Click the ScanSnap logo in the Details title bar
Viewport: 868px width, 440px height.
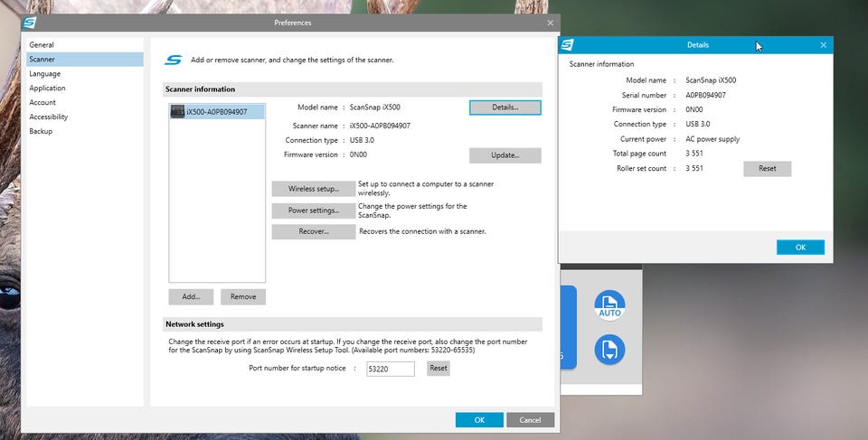pyautogui.click(x=568, y=45)
